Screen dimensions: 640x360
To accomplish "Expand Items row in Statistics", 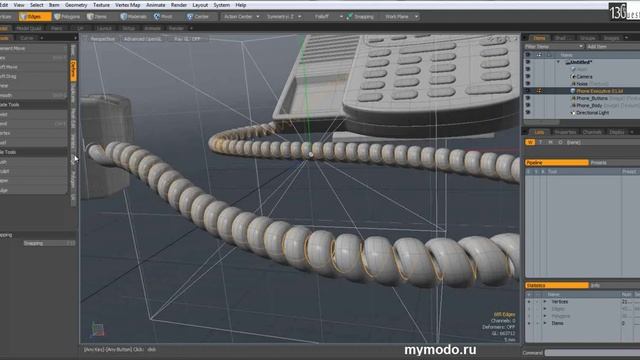I will coord(545,323).
